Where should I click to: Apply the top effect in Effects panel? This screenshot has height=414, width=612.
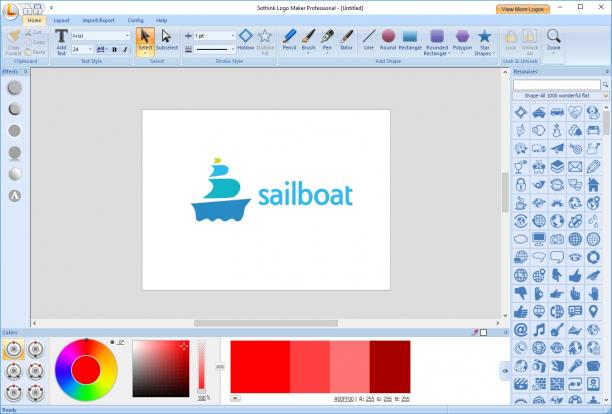(x=14, y=88)
